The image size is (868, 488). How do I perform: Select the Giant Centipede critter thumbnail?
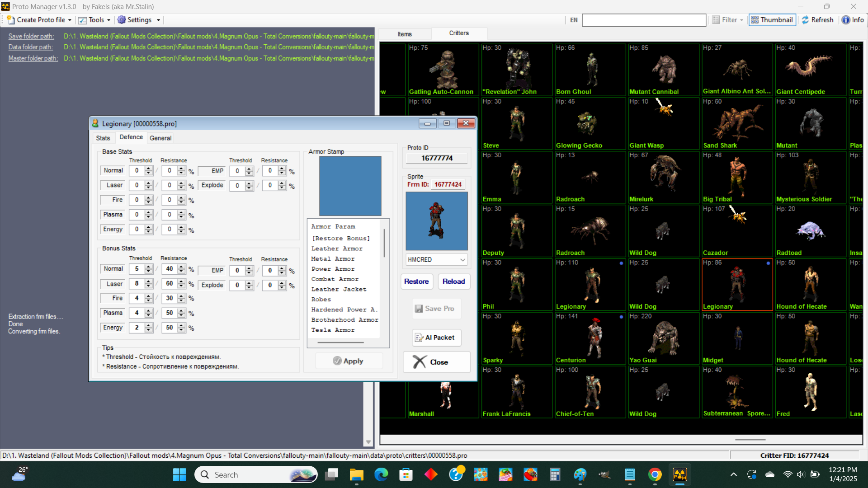pyautogui.click(x=810, y=70)
